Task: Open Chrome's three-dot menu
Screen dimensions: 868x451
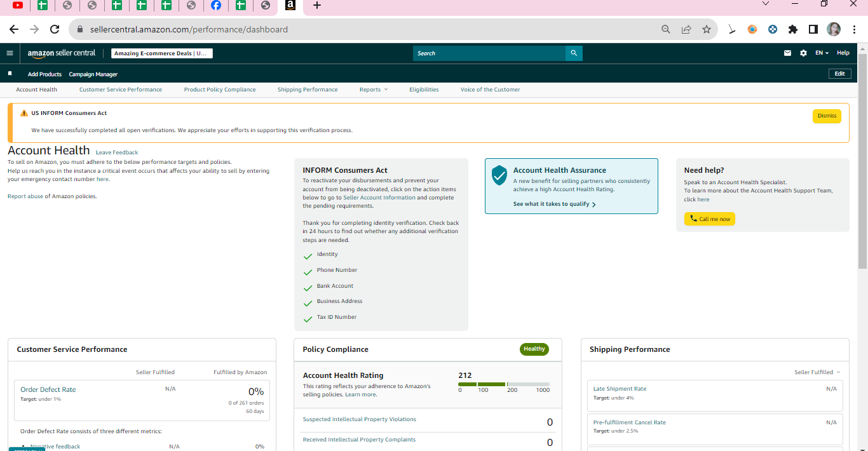Action: (855, 29)
